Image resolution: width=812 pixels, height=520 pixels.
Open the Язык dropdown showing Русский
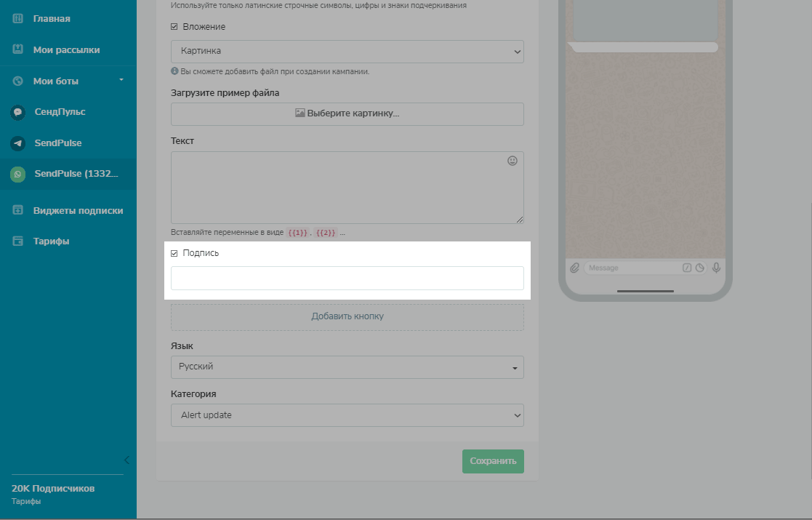pos(347,367)
